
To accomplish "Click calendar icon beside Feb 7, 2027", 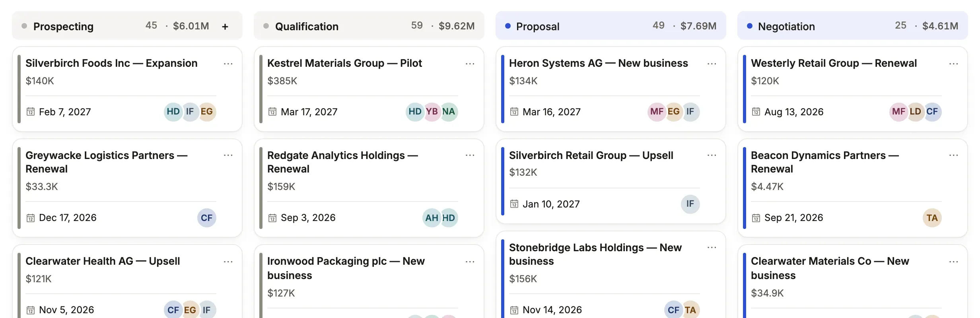I will (31, 112).
